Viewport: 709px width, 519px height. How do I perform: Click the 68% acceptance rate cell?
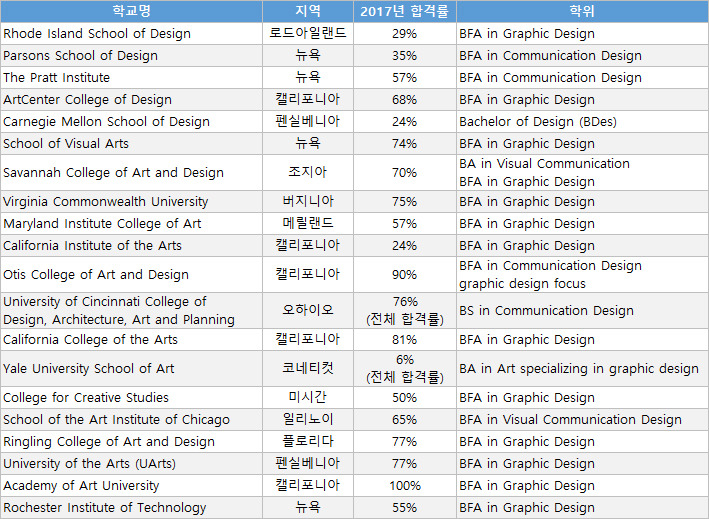(x=405, y=99)
